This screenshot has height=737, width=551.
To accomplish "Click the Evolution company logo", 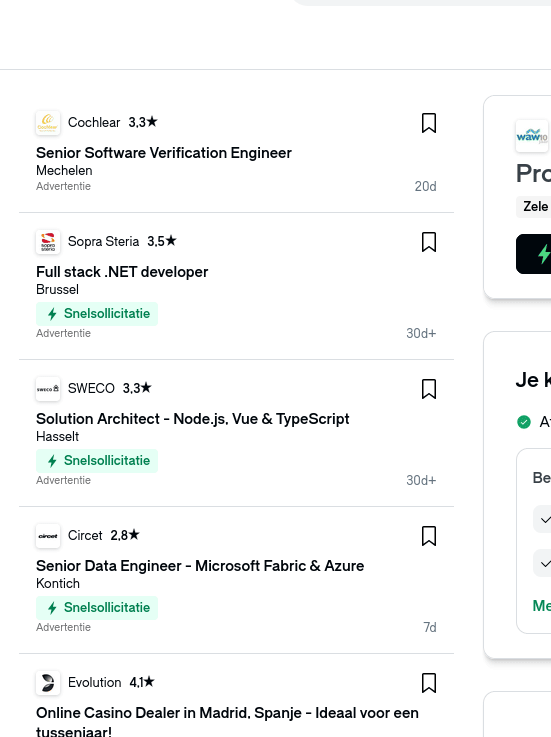I will pos(48,683).
